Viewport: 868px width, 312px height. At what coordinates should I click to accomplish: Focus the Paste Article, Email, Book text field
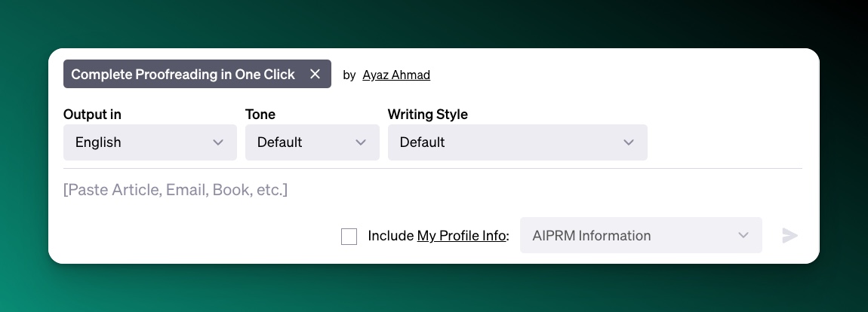coord(432,189)
